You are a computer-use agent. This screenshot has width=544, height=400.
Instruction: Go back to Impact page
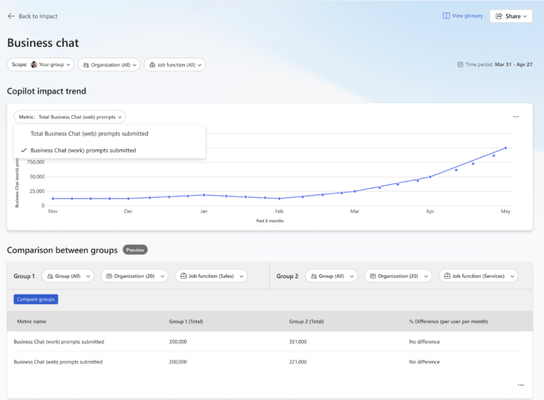33,16
